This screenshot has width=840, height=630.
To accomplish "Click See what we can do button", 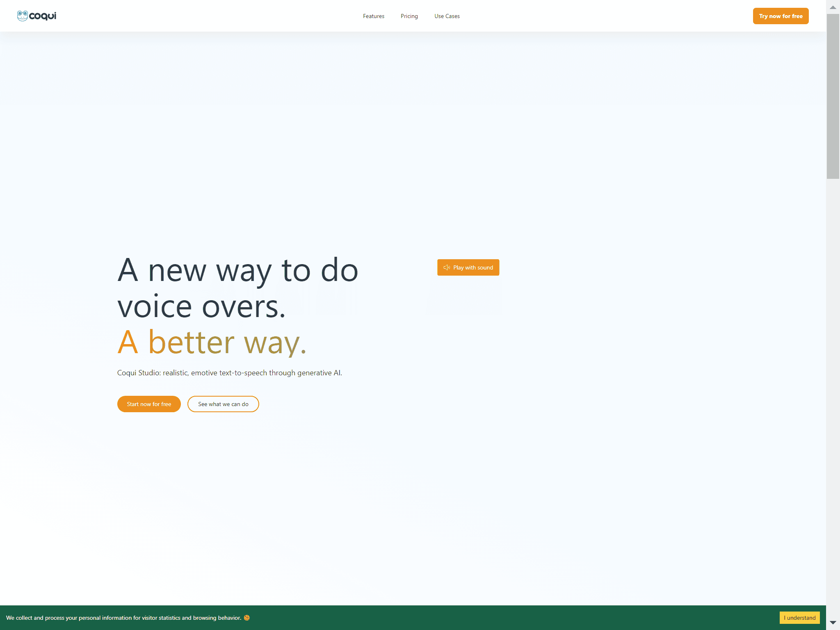I will click(223, 404).
